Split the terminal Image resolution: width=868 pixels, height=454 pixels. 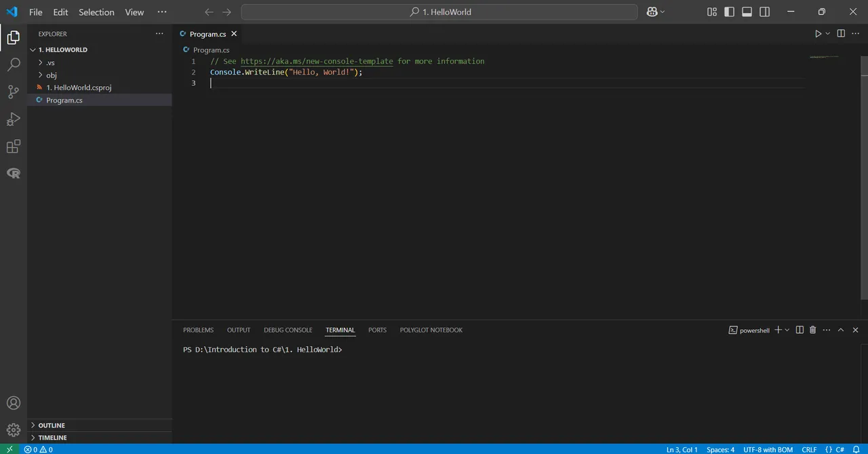coord(800,330)
